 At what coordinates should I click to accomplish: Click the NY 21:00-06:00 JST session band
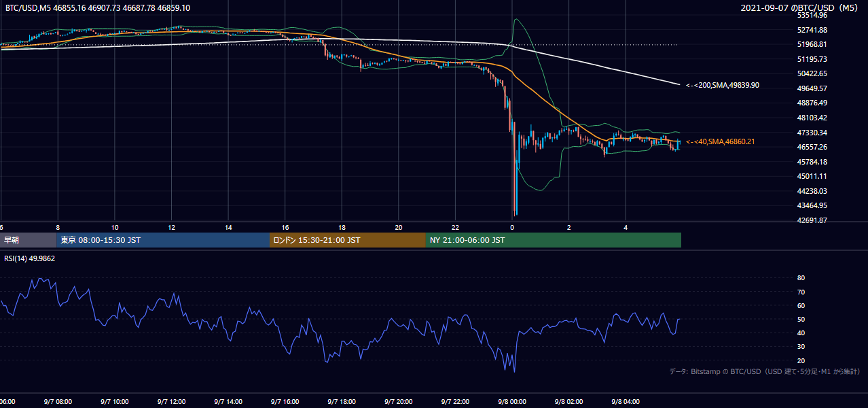point(554,240)
